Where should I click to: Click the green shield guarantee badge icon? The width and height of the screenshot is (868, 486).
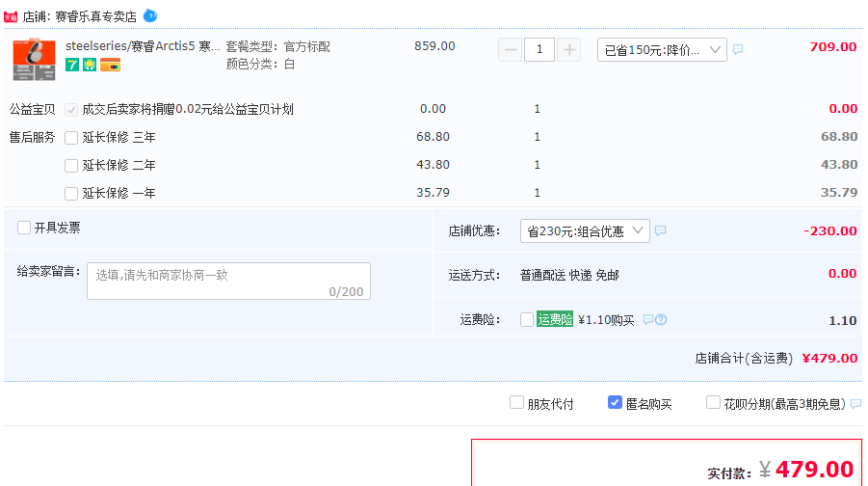click(90, 65)
